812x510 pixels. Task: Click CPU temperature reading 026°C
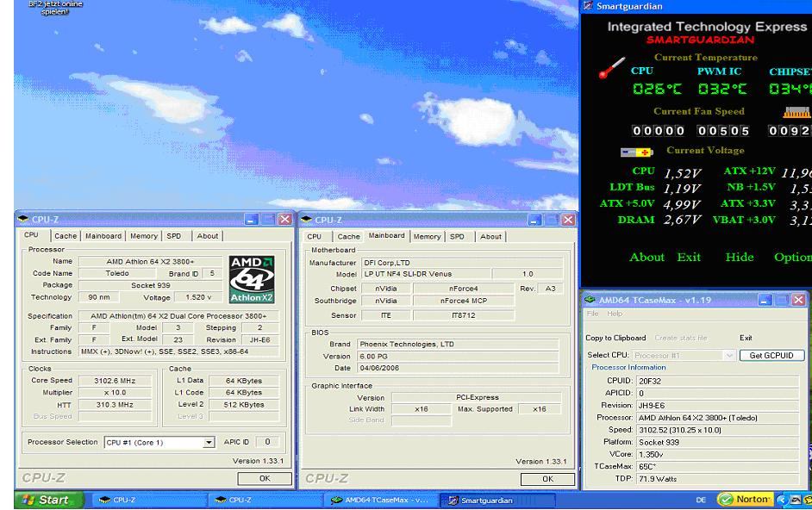[x=657, y=89]
